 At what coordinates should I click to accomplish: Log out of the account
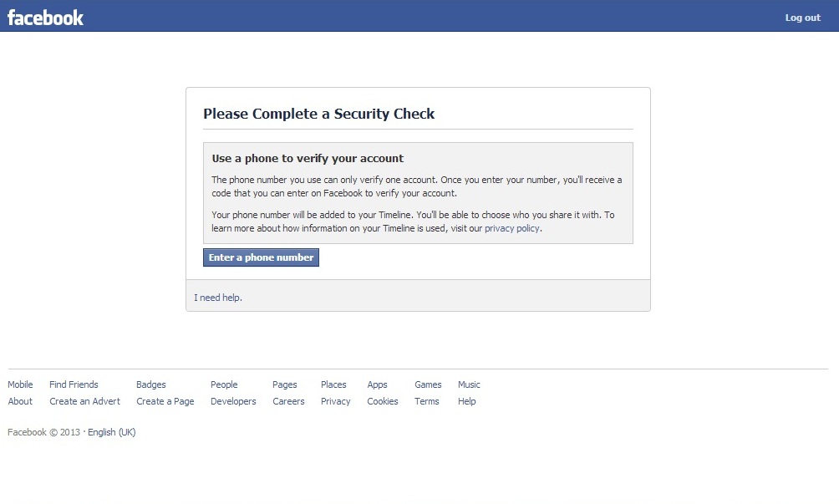pyautogui.click(x=802, y=18)
